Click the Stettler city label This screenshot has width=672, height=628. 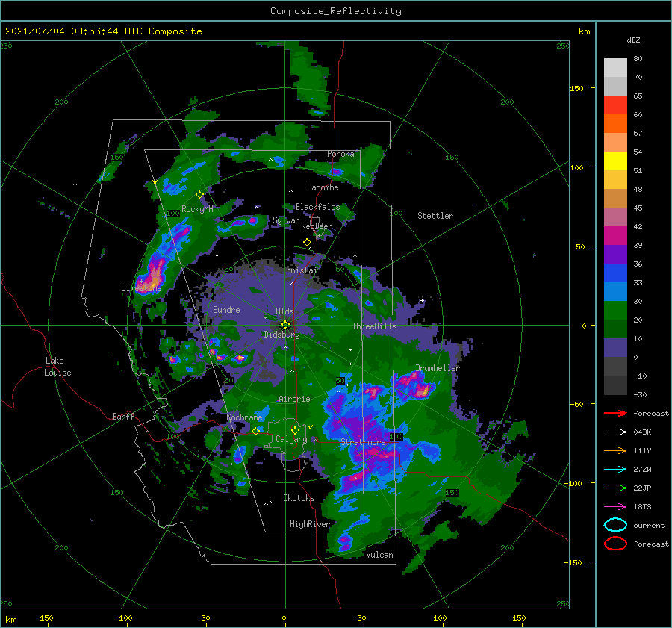coord(435,216)
